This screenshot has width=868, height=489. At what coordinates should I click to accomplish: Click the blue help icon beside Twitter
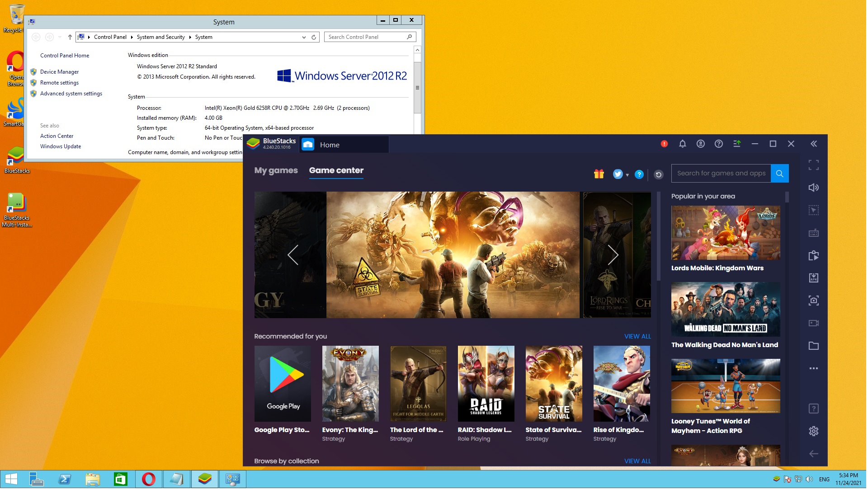[x=639, y=174]
